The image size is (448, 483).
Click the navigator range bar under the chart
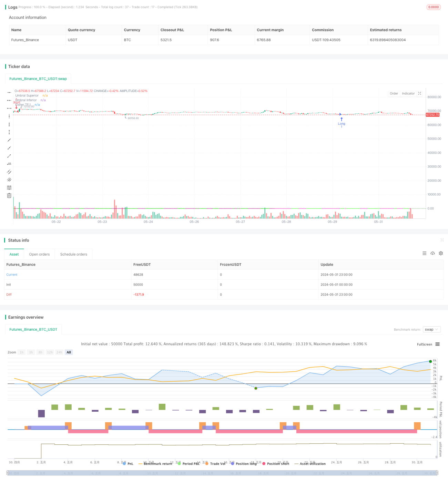tap(222, 473)
